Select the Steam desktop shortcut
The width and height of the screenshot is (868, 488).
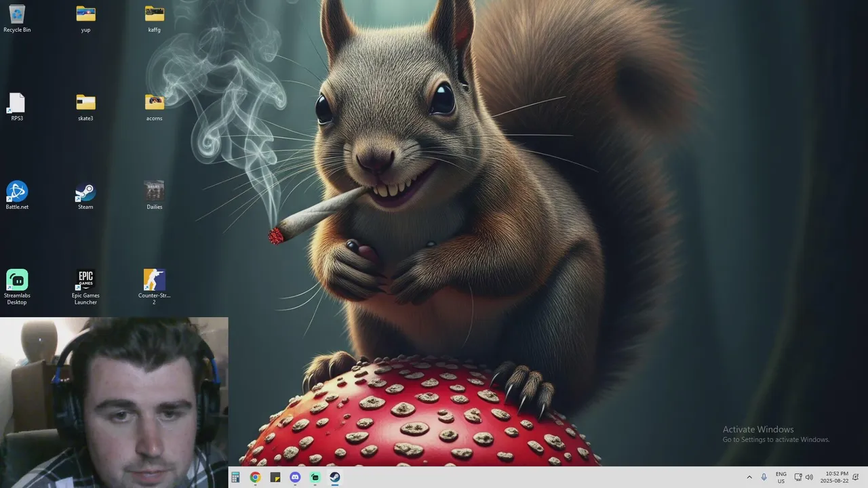[x=85, y=195]
